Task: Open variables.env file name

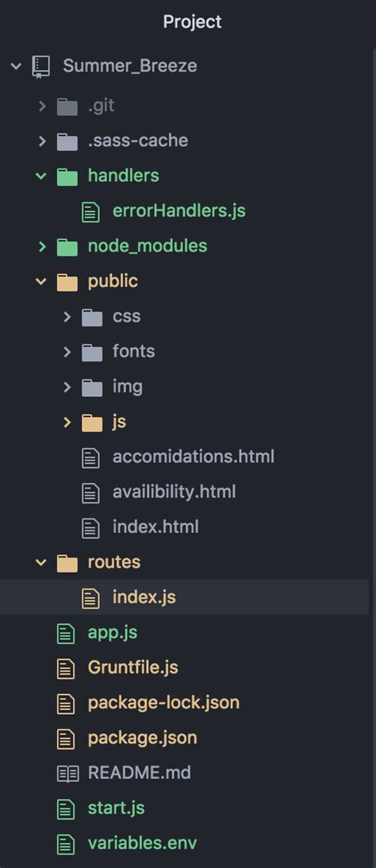Action: coord(142,843)
